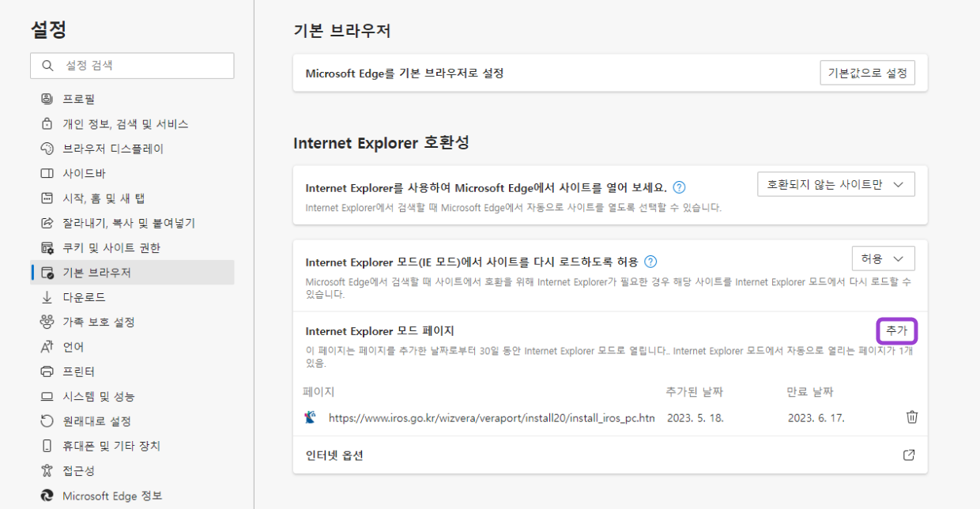Click inside the 설정 검색 search field
The height and width of the screenshot is (509, 980).
[x=131, y=66]
